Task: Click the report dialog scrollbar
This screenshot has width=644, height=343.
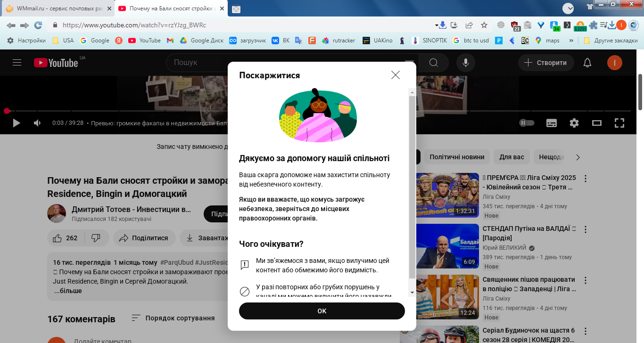Action: point(412,187)
